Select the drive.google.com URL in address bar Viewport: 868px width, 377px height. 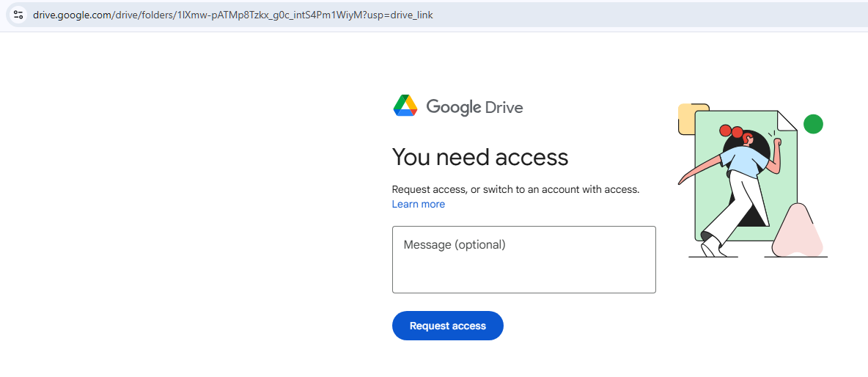tap(232, 15)
